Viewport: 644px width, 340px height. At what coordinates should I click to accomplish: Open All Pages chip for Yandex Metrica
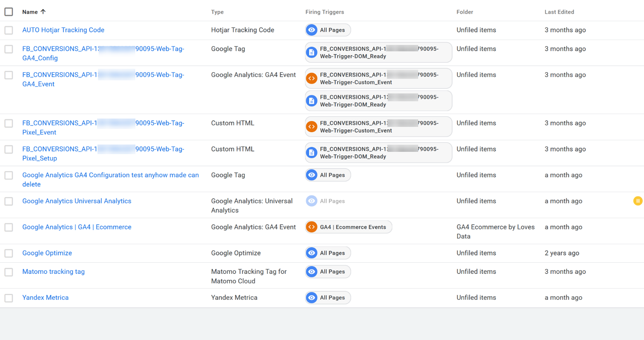click(x=328, y=297)
